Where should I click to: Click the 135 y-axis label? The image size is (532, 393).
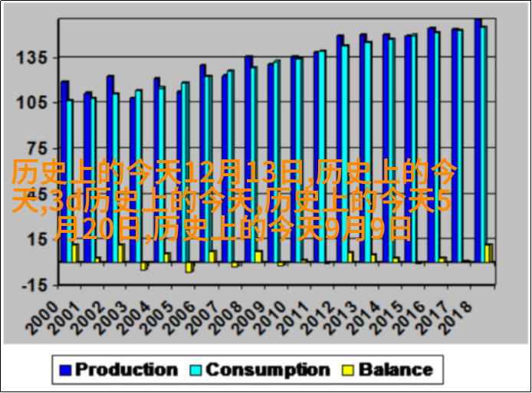[x=33, y=58]
